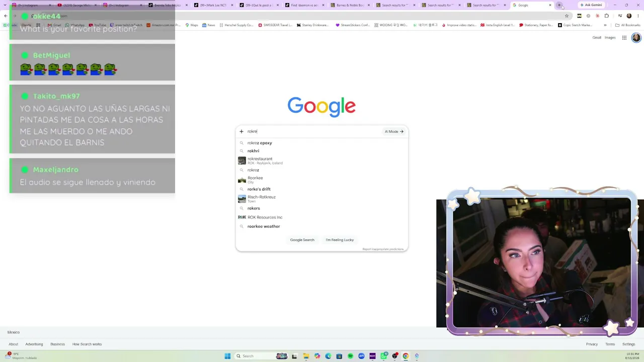
Task: Select the 'rokhri' suggestion
Action: [321, 151]
